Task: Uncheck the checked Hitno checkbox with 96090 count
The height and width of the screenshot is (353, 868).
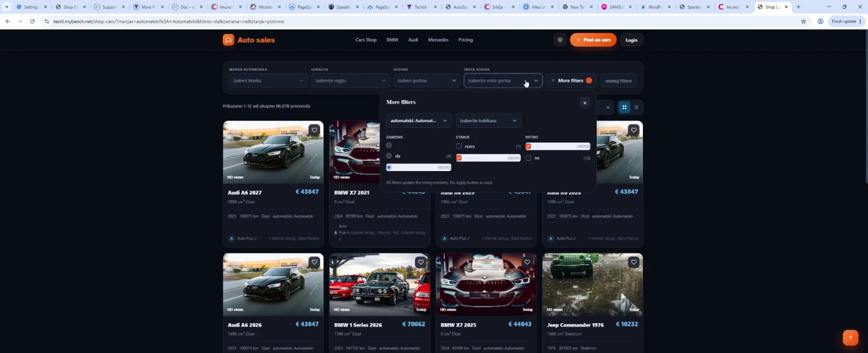Action: point(528,147)
